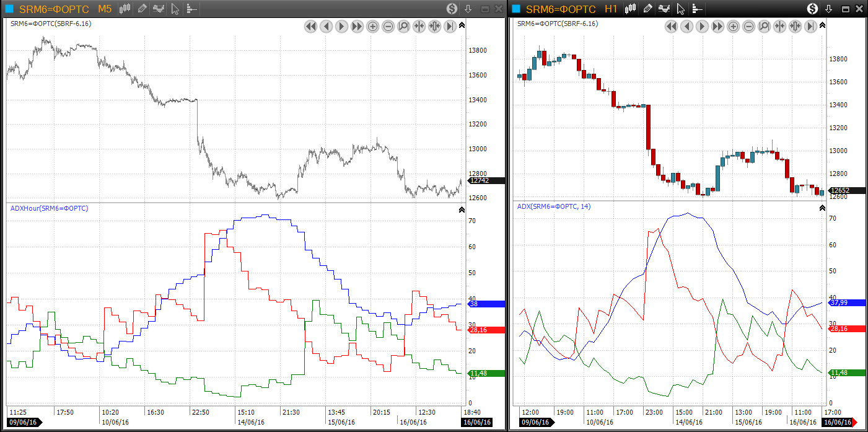Open the down-arrow menu in H1 title bar
The width and height of the screenshot is (868, 432).
(828, 9)
